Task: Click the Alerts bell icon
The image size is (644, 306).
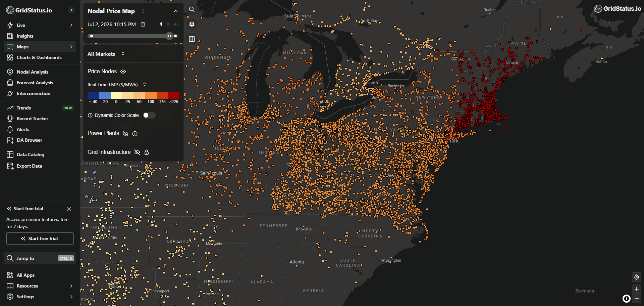Action: pyautogui.click(x=10, y=129)
